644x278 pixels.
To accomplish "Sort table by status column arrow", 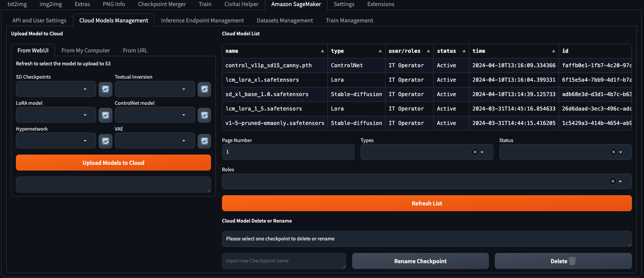I will (x=464, y=51).
